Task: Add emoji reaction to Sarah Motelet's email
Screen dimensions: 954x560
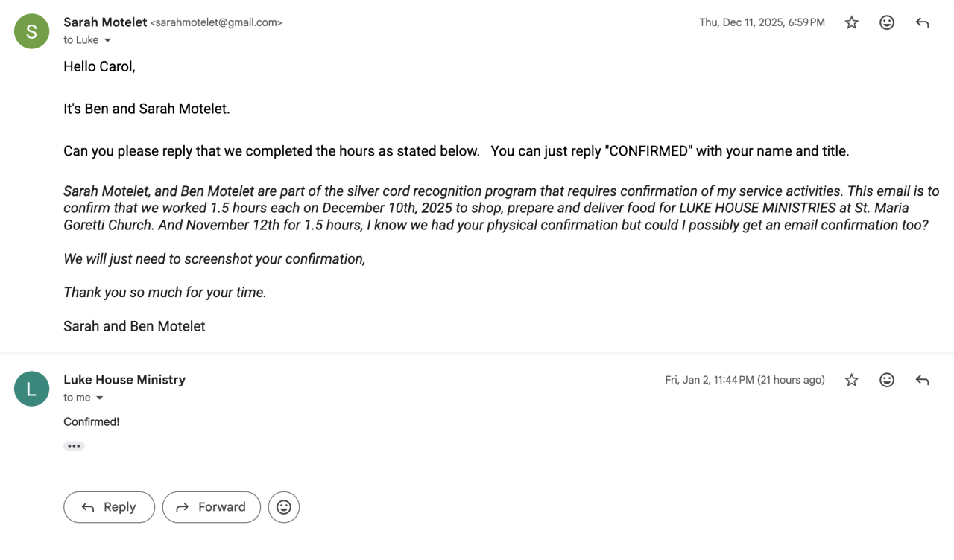Action: (887, 23)
